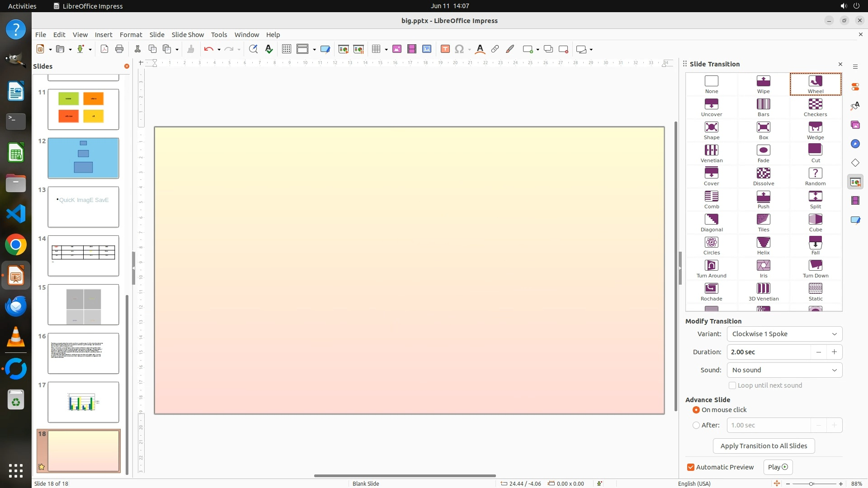
Task: Choose the Cube transition icon
Action: 815,222
